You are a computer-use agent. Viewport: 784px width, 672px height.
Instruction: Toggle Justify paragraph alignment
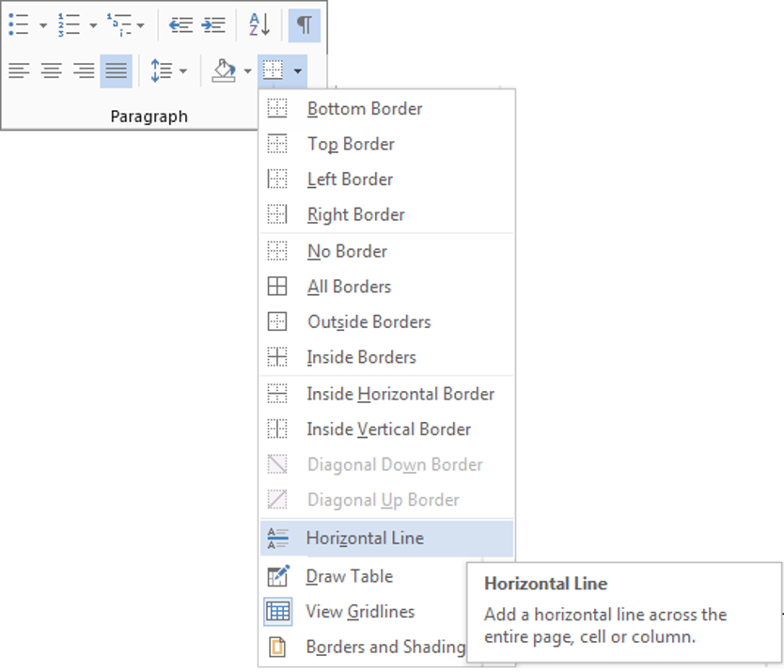click(116, 71)
